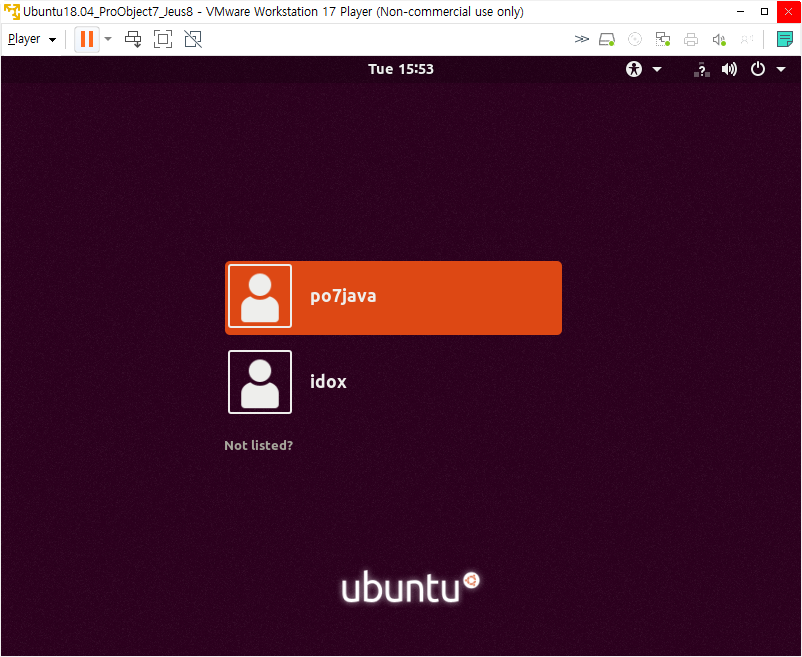The width and height of the screenshot is (802, 657).
Task: Click the printer device icon
Action: pyautogui.click(x=691, y=39)
